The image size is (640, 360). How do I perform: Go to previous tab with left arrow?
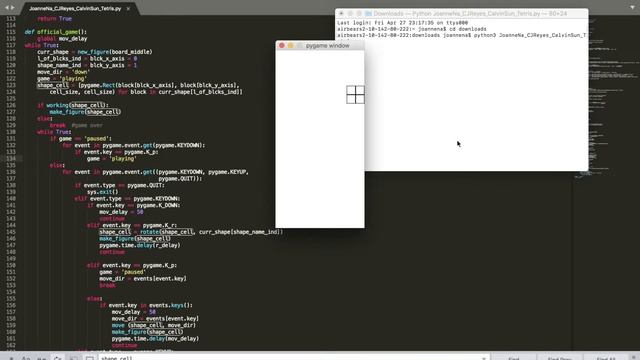tap(7, 7)
